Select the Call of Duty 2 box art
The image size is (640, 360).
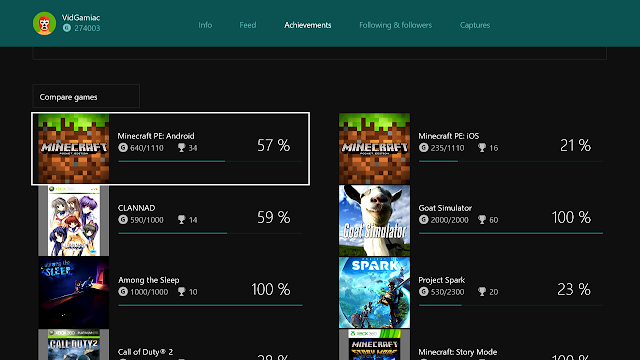(73, 344)
